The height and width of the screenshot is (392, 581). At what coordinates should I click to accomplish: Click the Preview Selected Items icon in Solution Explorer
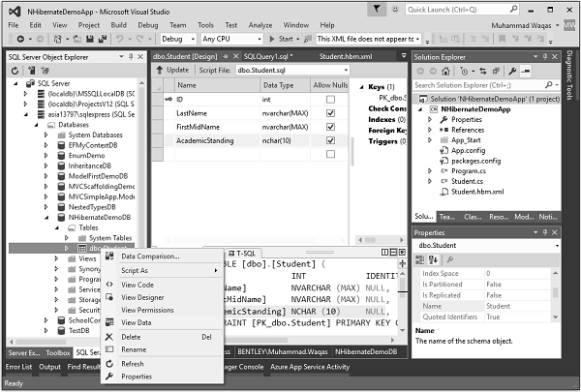click(x=526, y=71)
